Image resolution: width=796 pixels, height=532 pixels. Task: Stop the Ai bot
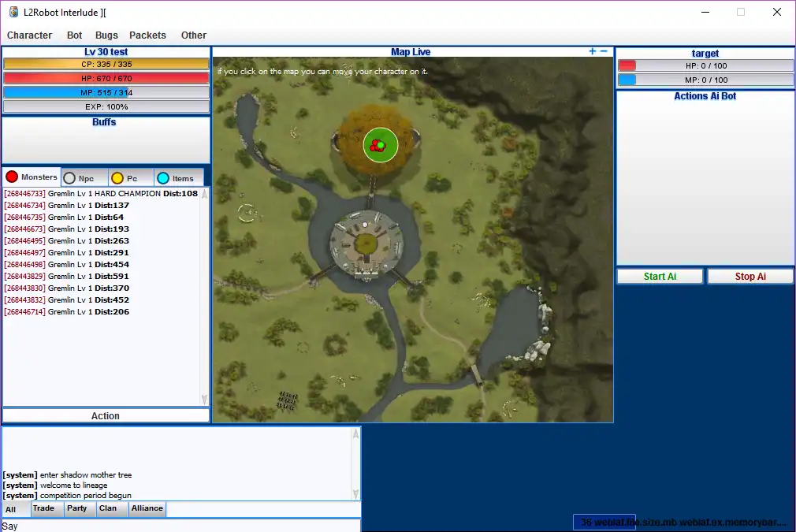750,276
